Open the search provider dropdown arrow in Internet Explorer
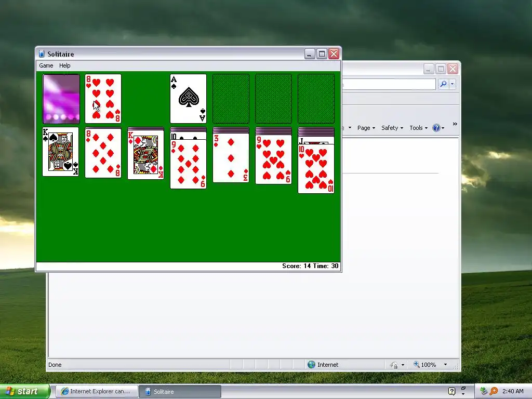Screen dimensions: 532x399 point(453,84)
